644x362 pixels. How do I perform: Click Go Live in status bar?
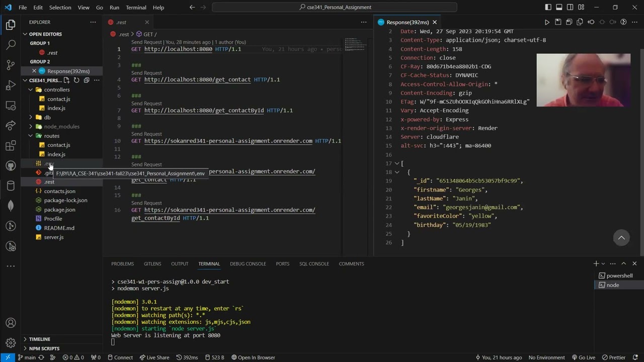[x=583, y=357]
